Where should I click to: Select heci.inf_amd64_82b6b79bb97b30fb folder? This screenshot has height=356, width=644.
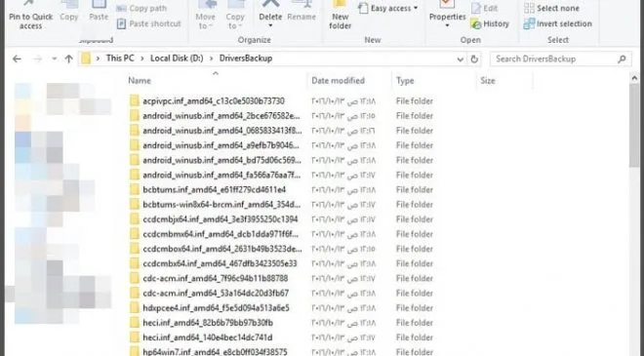pos(208,323)
